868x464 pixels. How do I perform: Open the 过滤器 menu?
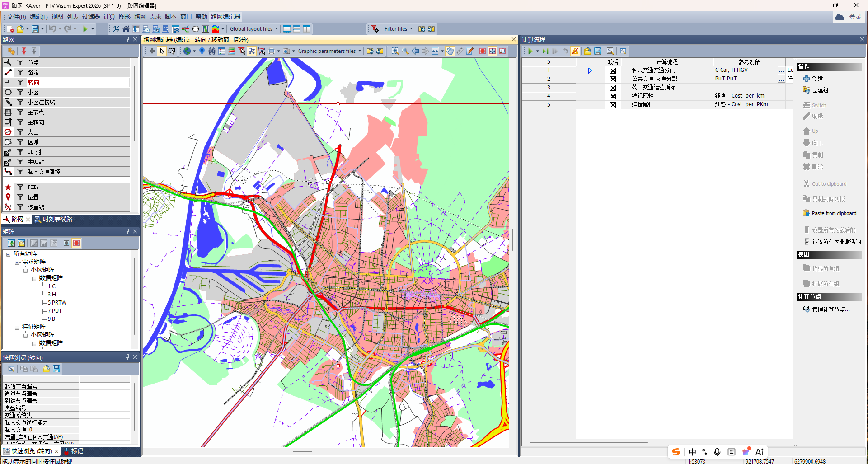[91, 17]
